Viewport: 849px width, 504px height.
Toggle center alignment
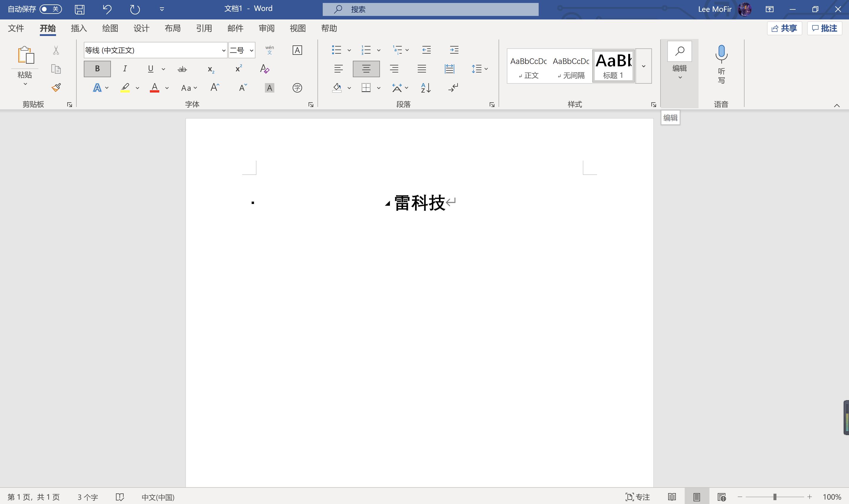(366, 69)
